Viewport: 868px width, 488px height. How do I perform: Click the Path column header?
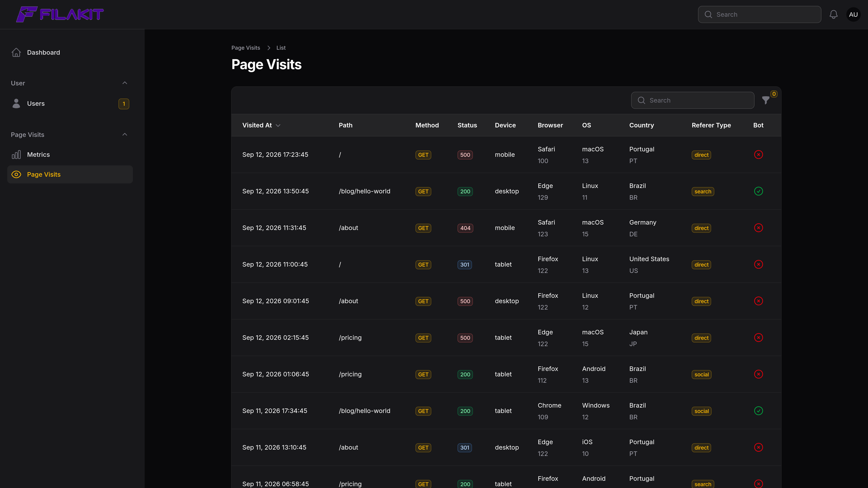(345, 125)
